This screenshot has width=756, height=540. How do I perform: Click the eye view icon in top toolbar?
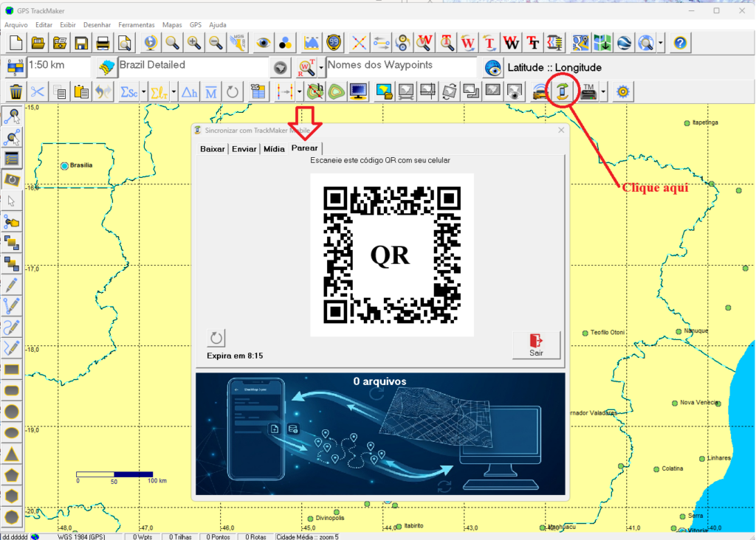click(264, 43)
